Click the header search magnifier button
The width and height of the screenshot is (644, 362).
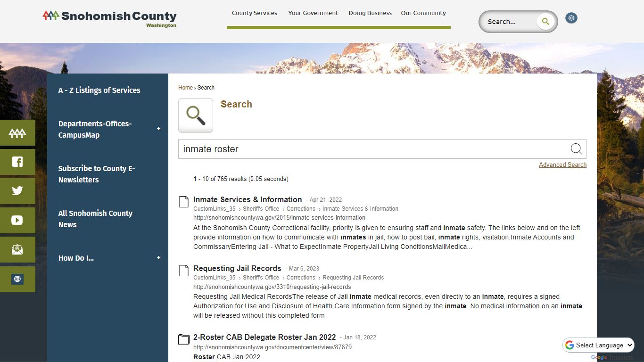click(x=545, y=22)
